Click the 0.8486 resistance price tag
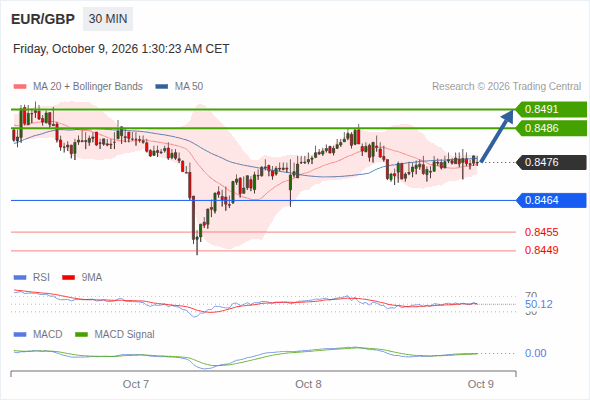This screenshot has height=400, width=590. click(550, 128)
